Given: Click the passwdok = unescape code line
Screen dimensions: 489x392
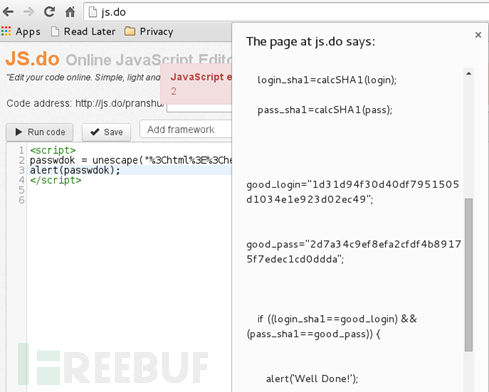Looking at the screenshot, I should tap(131, 160).
